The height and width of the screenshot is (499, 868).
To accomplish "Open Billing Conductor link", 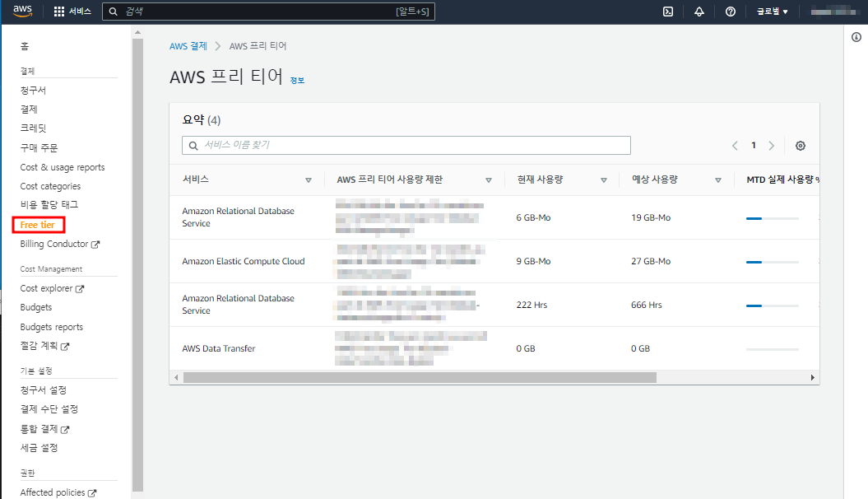I will coord(54,245).
